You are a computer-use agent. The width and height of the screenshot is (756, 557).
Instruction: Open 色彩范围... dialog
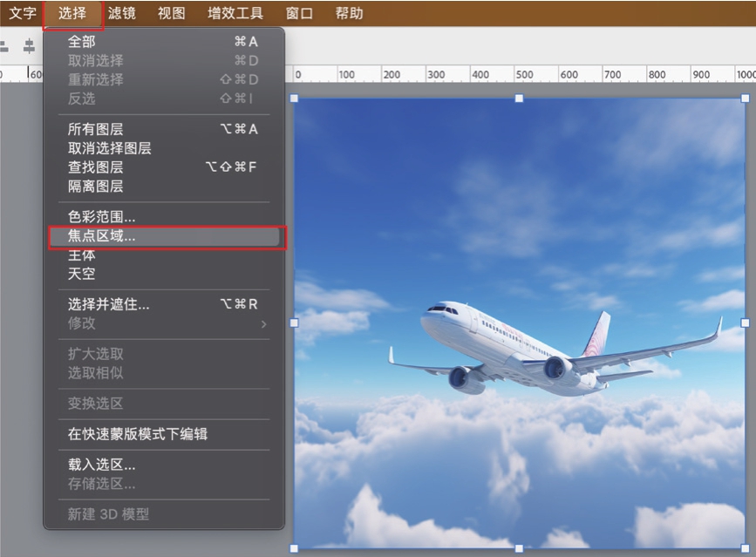click(164, 217)
